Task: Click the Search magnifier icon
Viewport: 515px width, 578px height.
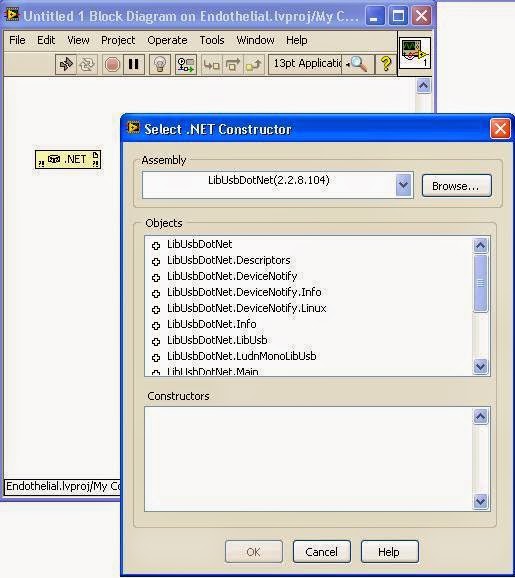Action: [x=357, y=65]
